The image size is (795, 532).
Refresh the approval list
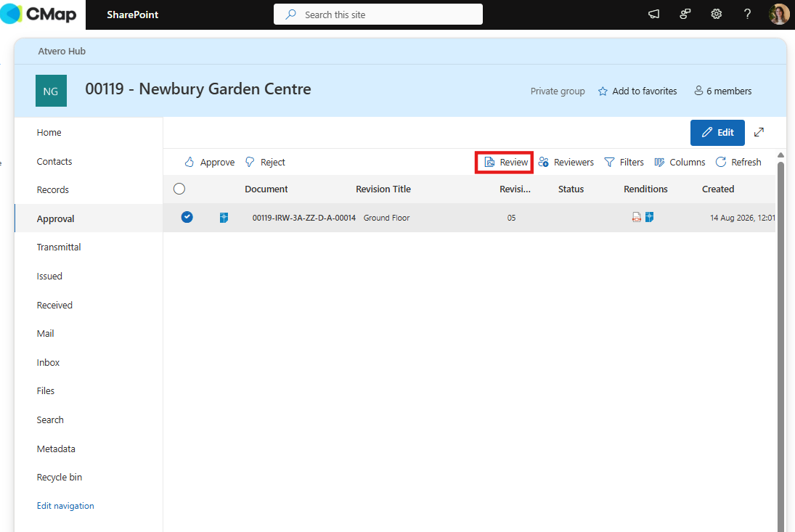tap(738, 162)
